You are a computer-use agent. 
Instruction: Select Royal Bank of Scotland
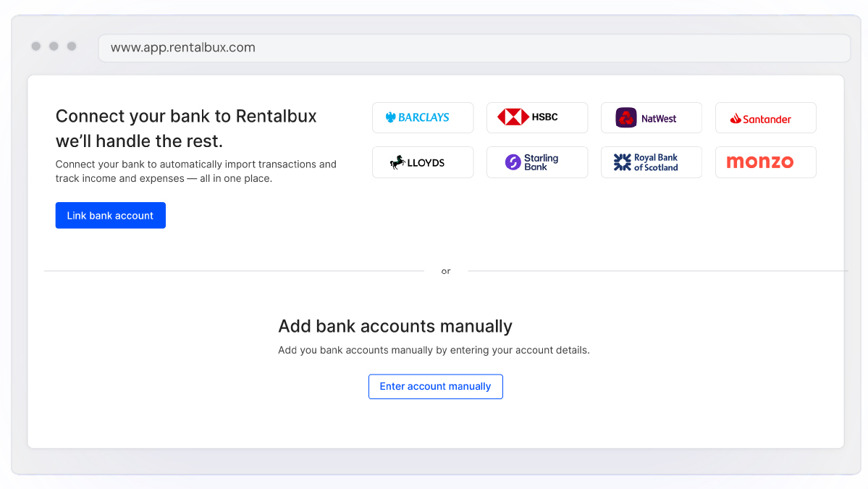pyautogui.click(x=651, y=162)
